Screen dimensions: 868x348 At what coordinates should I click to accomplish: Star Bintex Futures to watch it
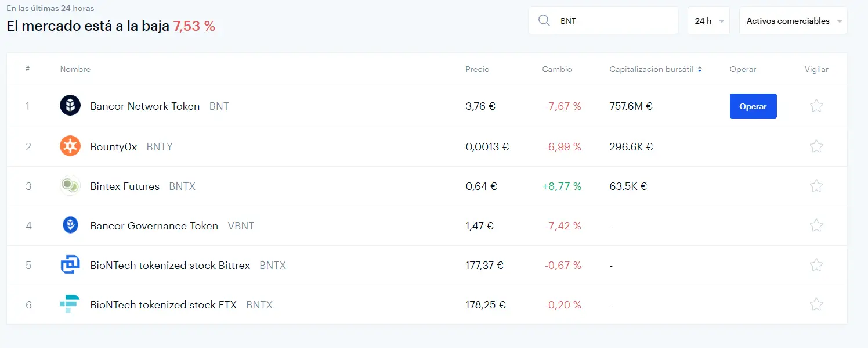[x=816, y=186]
